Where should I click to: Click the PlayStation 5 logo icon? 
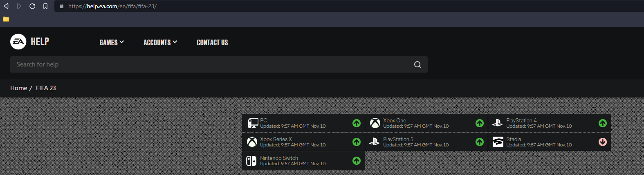click(375, 142)
